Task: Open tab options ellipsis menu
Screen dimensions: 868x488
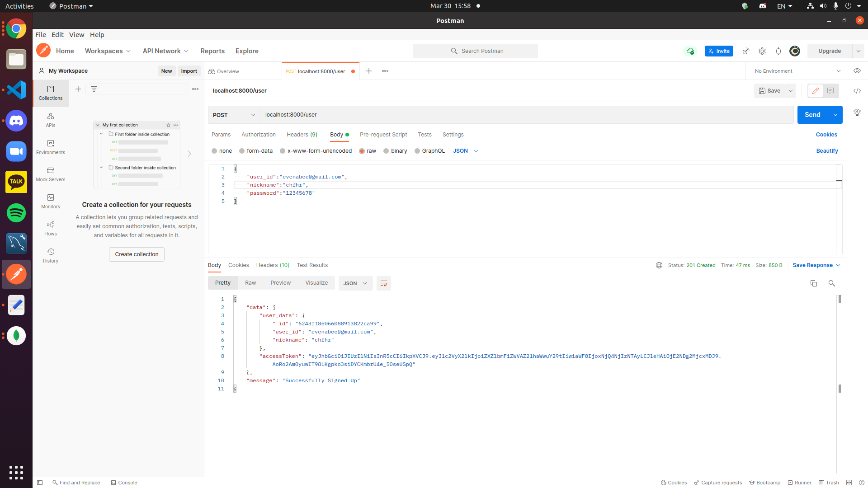Action: 385,71
